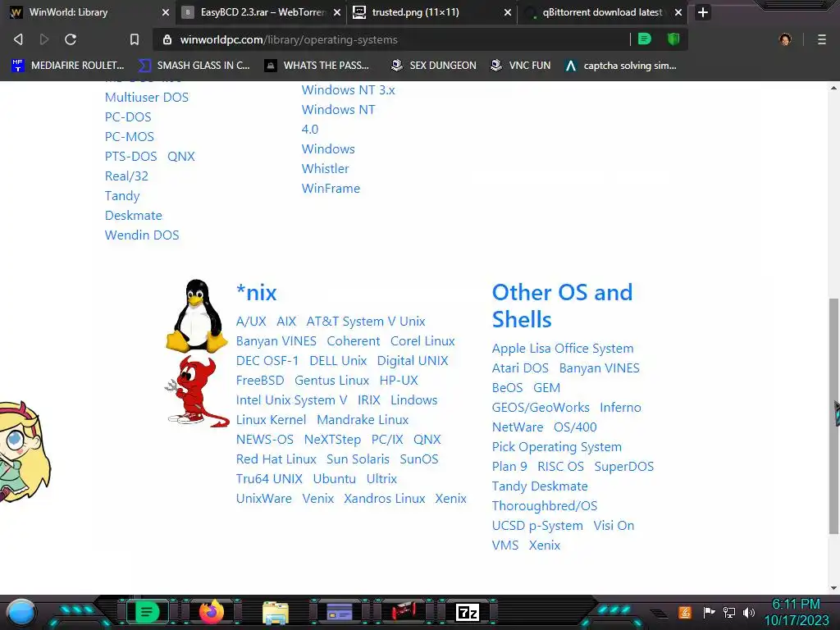The width and height of the screenshot is (840, 630).
Task: Open the Windows NT 3.x link
Action: (348, 89)
